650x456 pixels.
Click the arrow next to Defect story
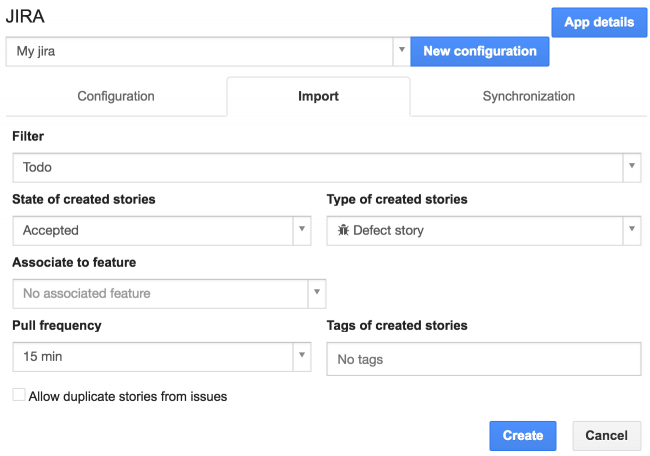(x=631, y=230)
